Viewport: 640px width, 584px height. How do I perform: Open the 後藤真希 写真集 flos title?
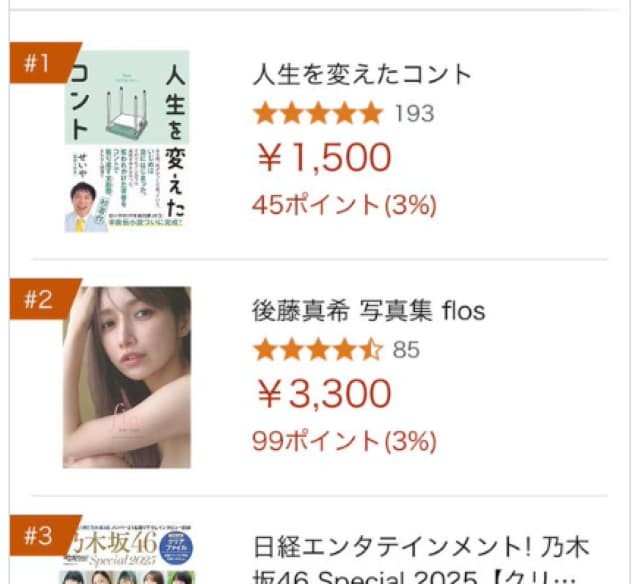(x=368, y=311)
